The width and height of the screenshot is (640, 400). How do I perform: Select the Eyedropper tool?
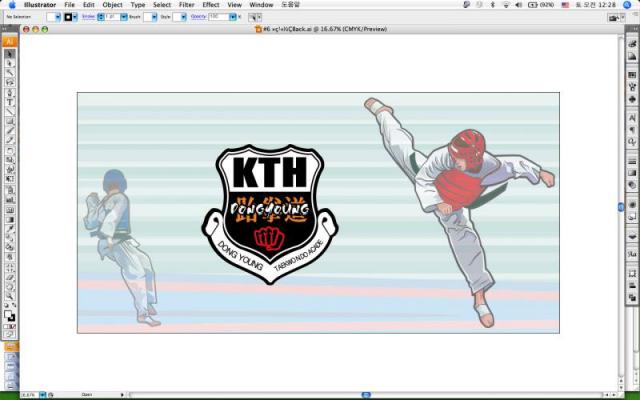point(10,229)
